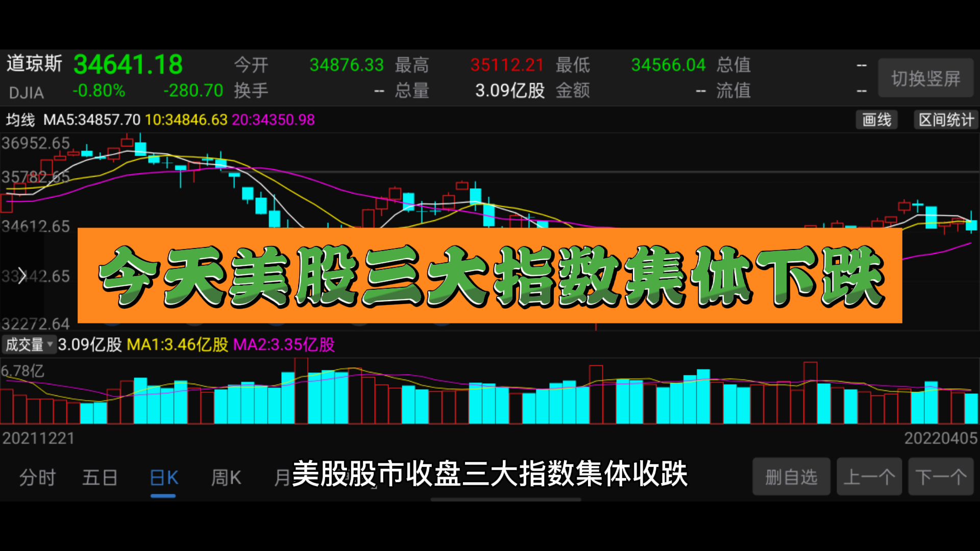Open the 成交量 indicator dropdown

click(x=29, y=345)
